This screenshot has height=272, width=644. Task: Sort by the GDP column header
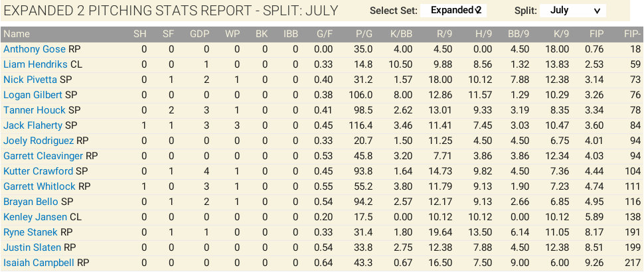pyautogui.click(x=199, y=34)
